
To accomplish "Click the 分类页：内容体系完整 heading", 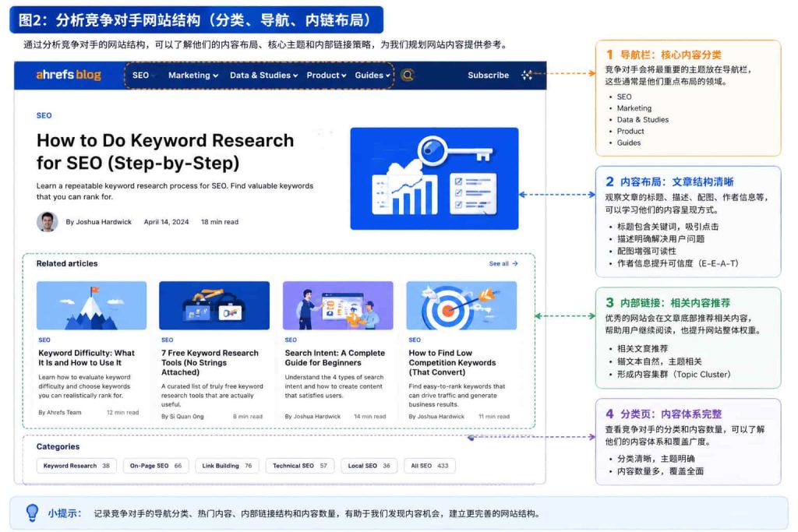I will [x=671, y=414].
